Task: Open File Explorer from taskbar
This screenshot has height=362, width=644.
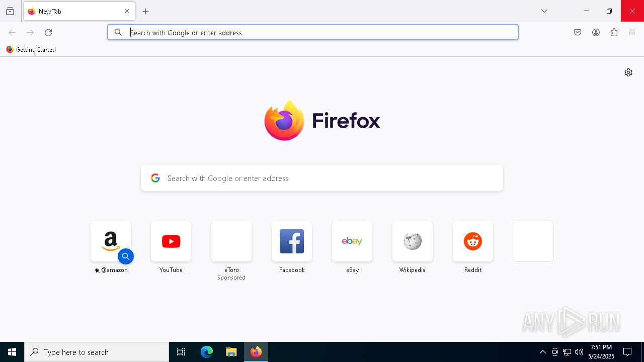Action: pos(231,352)
